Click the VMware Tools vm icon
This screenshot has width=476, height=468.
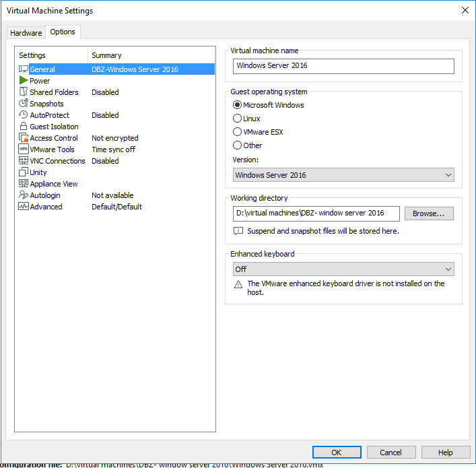tap(24, 149)
